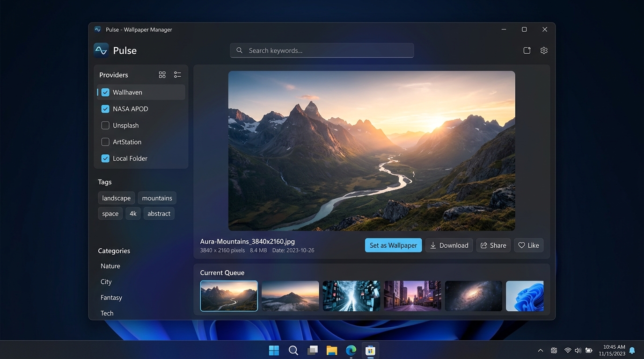Click the Categories heading

pos(114,251)
